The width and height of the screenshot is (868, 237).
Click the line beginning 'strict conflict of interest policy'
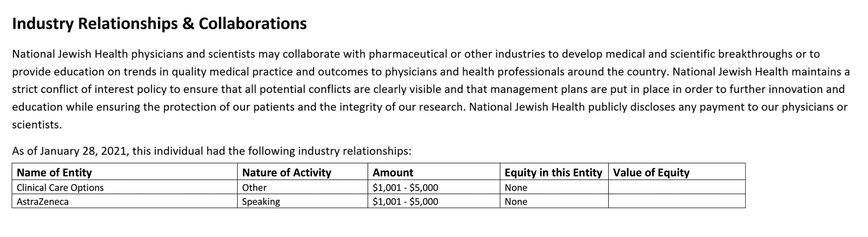tap(428, 89)
